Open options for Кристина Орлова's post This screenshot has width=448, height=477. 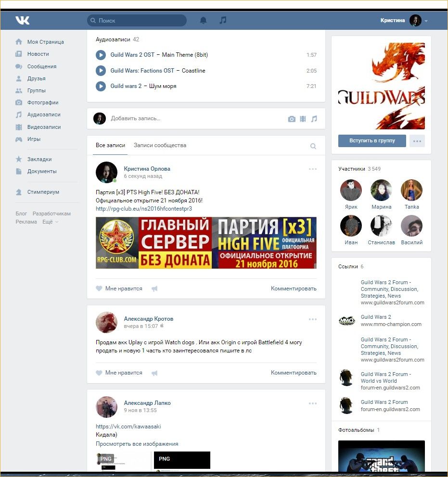coord(313,169)
